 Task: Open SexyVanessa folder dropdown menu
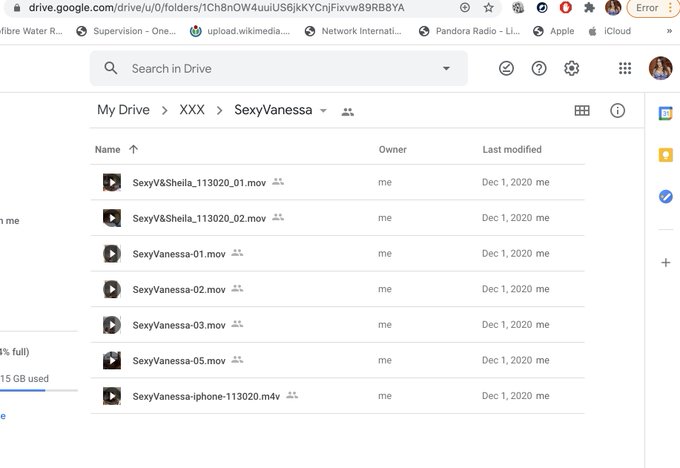click(x=323, y=111)
